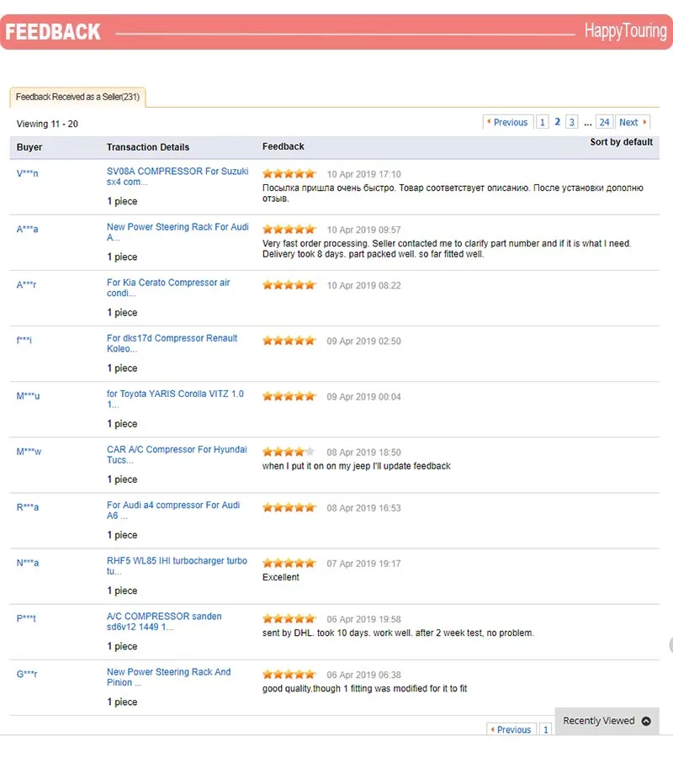673x784 pixels.
Task: Open CAR A/C Compressor For Hyundai link
Action: tap(177, 454)
